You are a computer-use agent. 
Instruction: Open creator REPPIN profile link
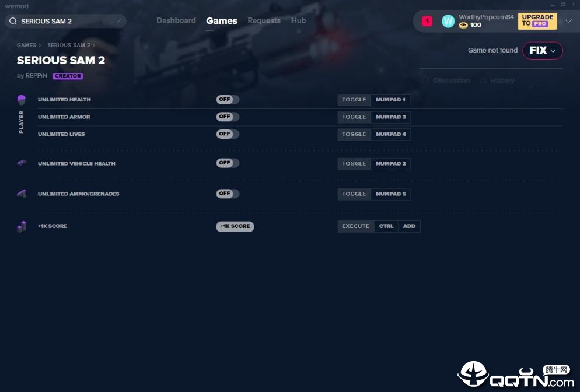coord(36,75)
